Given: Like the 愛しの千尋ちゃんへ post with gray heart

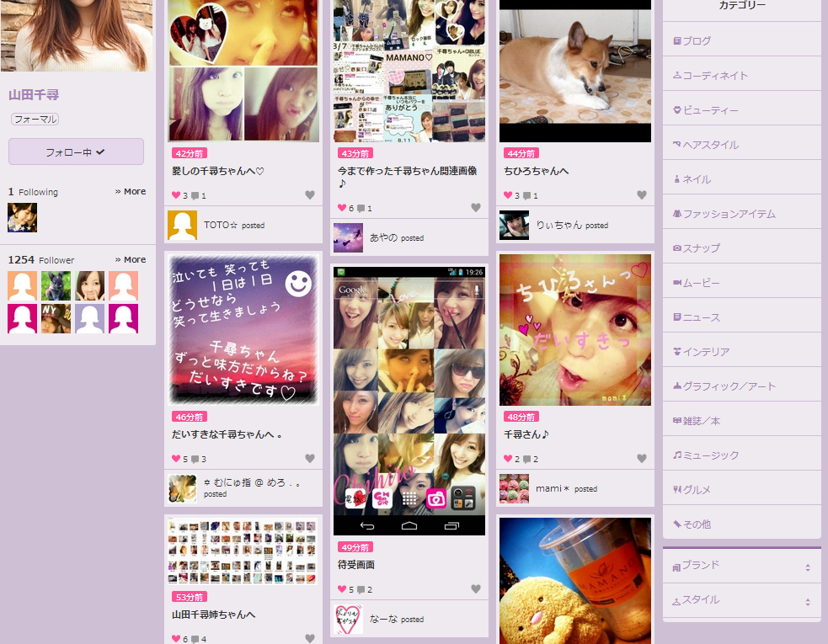Looking at the screenshot, I should coord(310,194).
